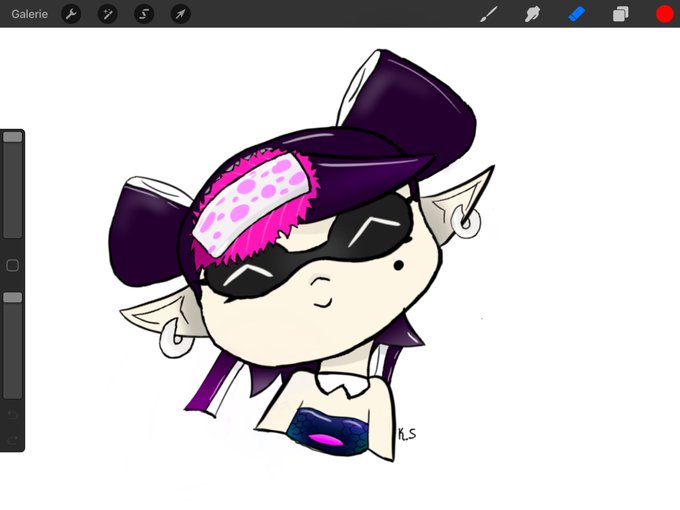Open the Actions wrench menu
The width and height of the screenshot is (680, 510).
[71, 14]
